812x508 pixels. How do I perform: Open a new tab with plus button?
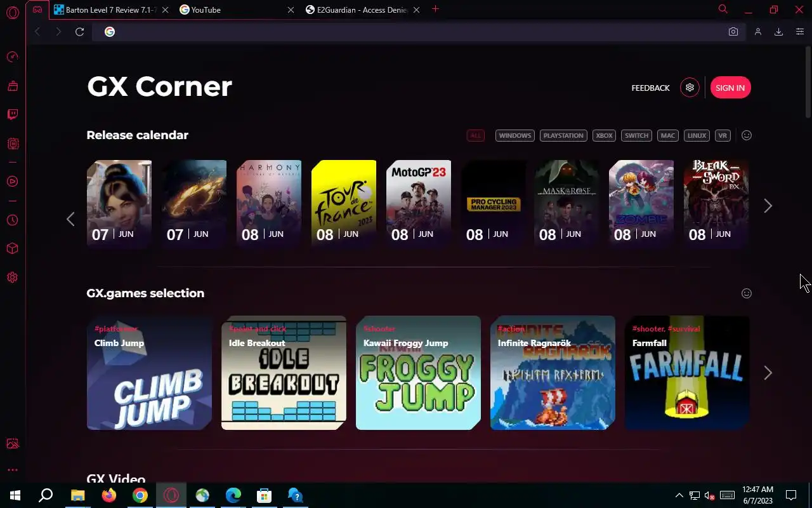[x=435, y=9]
